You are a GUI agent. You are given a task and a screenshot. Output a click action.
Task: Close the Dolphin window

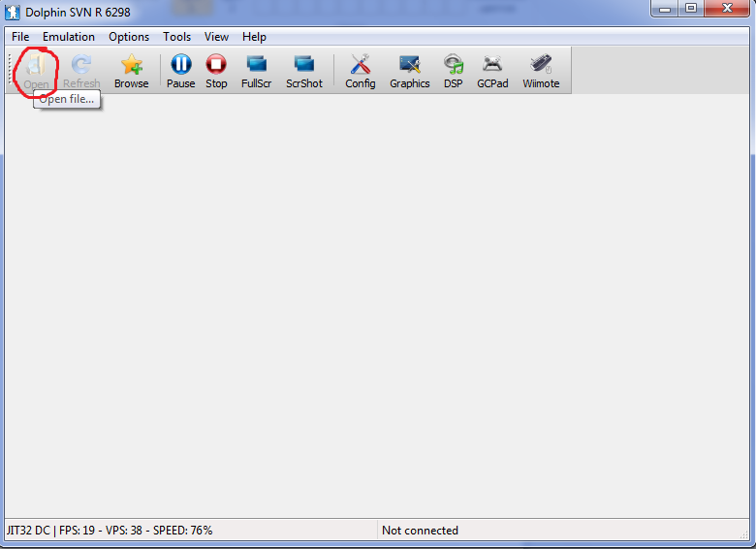click(727, 9)
